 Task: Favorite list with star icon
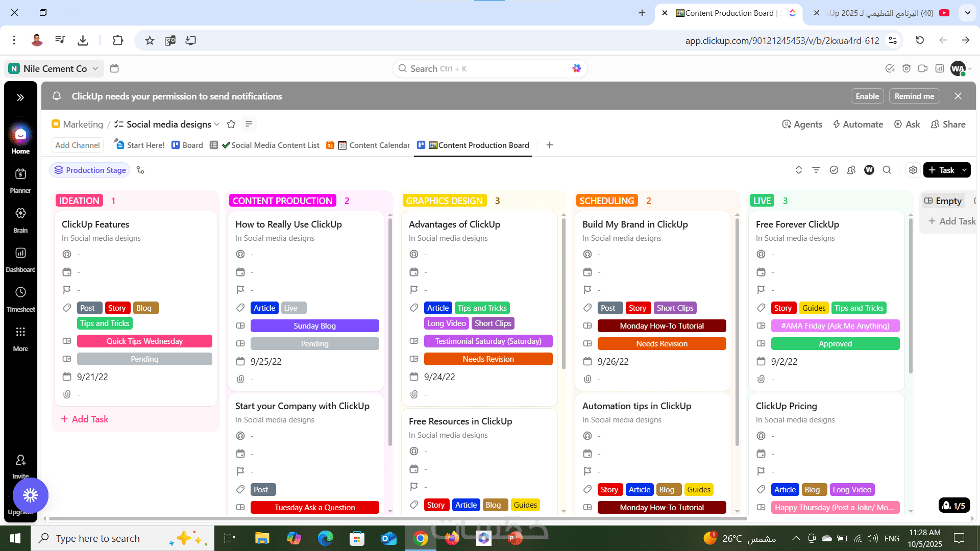coord(231,124)
